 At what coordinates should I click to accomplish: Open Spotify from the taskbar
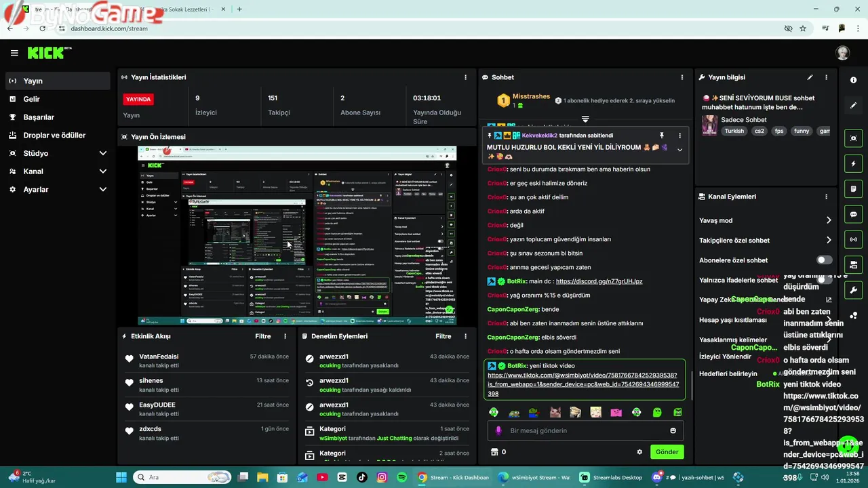click(401, 477)
